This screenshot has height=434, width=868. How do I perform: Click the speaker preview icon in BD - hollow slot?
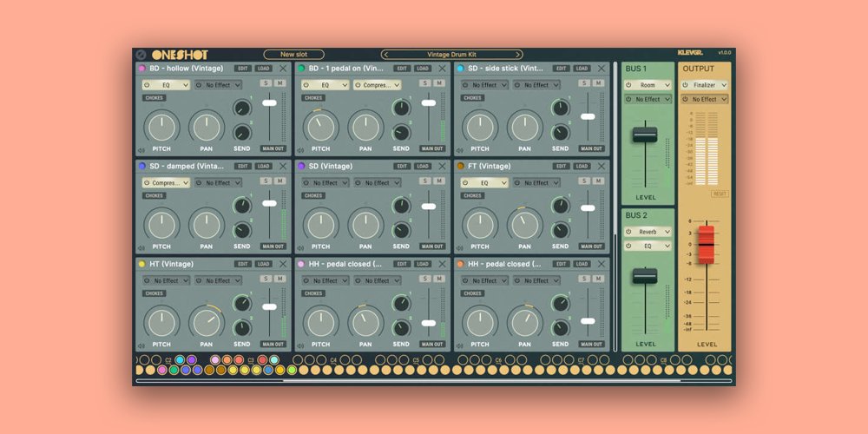(141, 149)
